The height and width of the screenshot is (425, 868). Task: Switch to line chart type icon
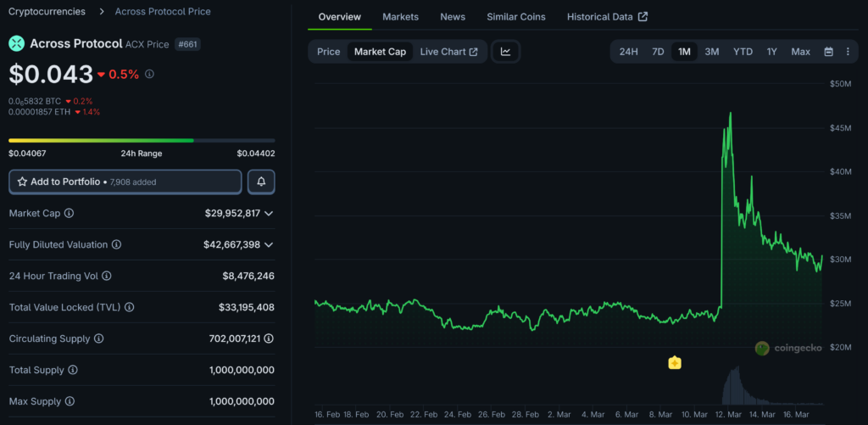(x=505, y=52)
